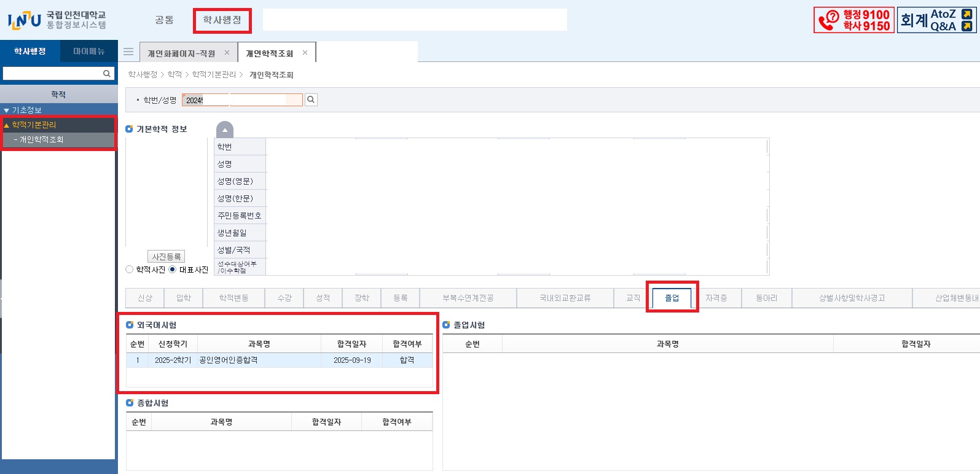Toggle the hamburger menu icon
Viewport: 980px width, 474px height.
pyautogui.click(x=128, y=52)
